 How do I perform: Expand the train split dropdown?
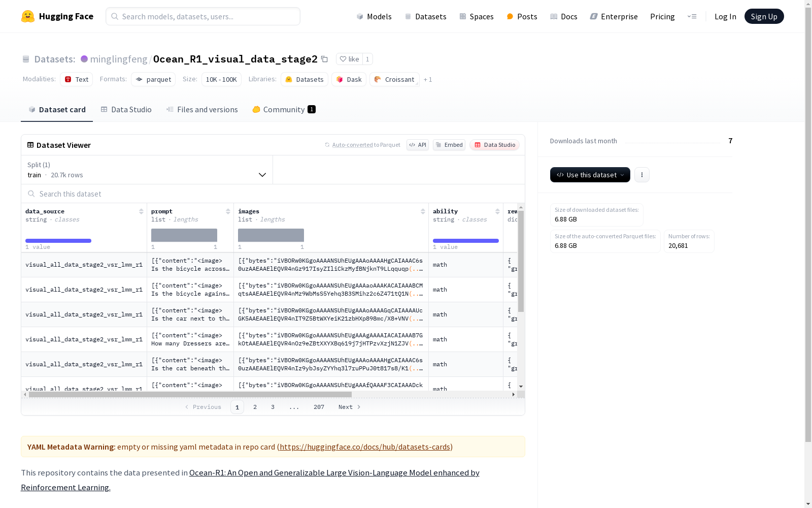click(x=147, y=170)
